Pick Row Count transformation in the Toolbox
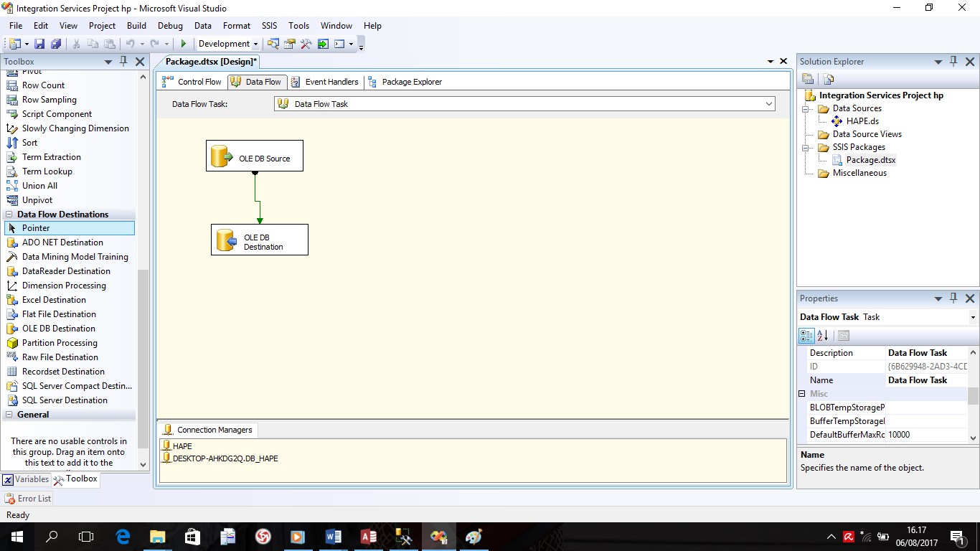980x551 pixels. (x=43, y=85)
